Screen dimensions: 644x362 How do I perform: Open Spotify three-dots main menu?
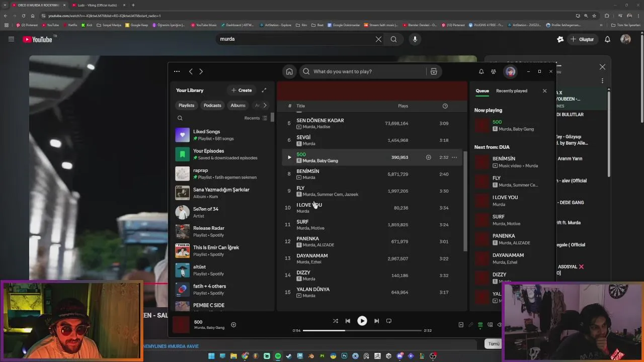tap(177, 71)
